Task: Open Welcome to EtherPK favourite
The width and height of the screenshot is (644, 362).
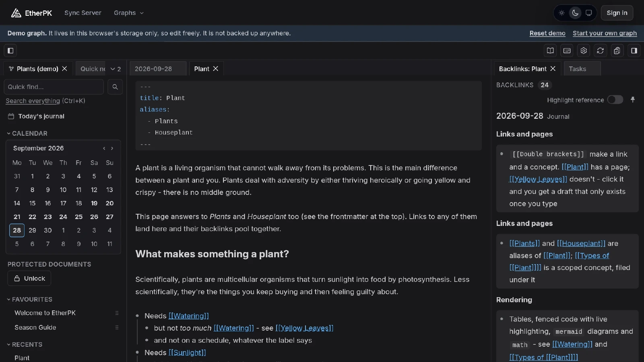Action: click(45, 313)
